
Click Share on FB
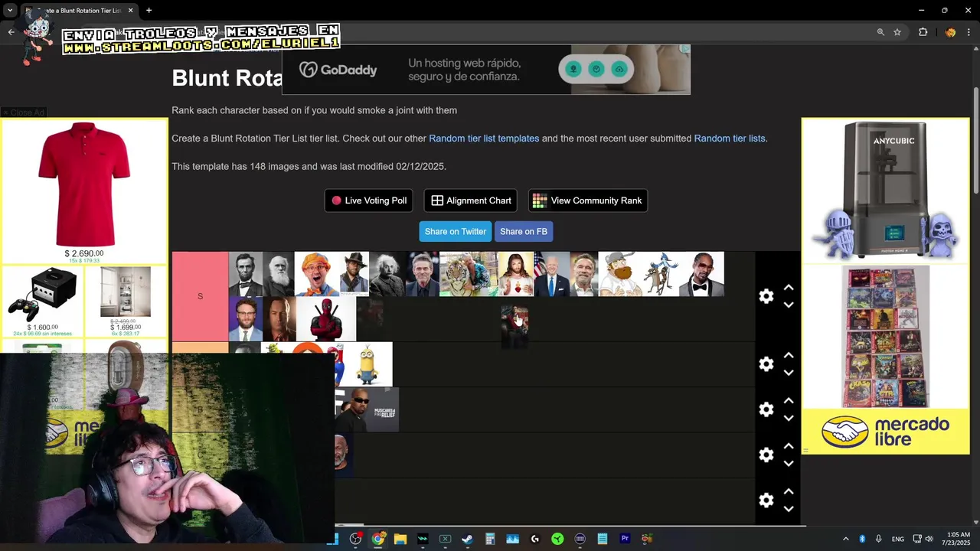[524, 231]
